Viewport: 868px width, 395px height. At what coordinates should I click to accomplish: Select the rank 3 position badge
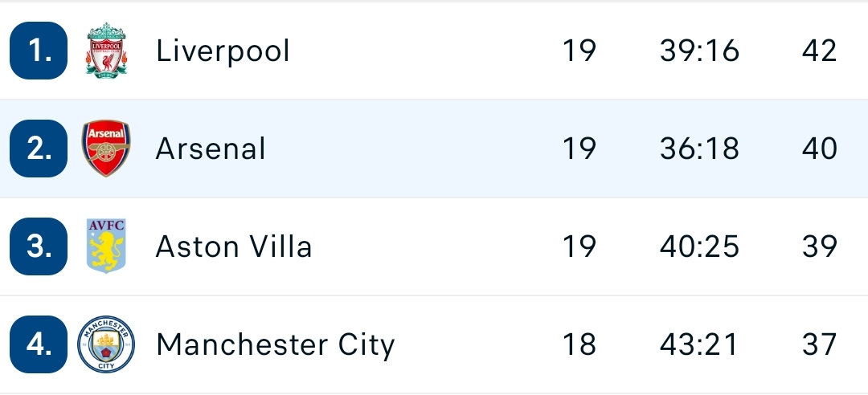click(39, 246)
